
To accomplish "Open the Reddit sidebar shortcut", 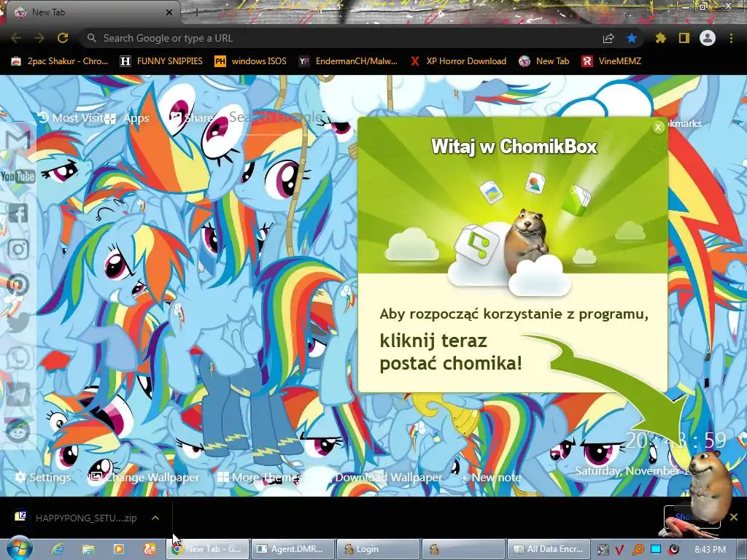I will (18, 430).
